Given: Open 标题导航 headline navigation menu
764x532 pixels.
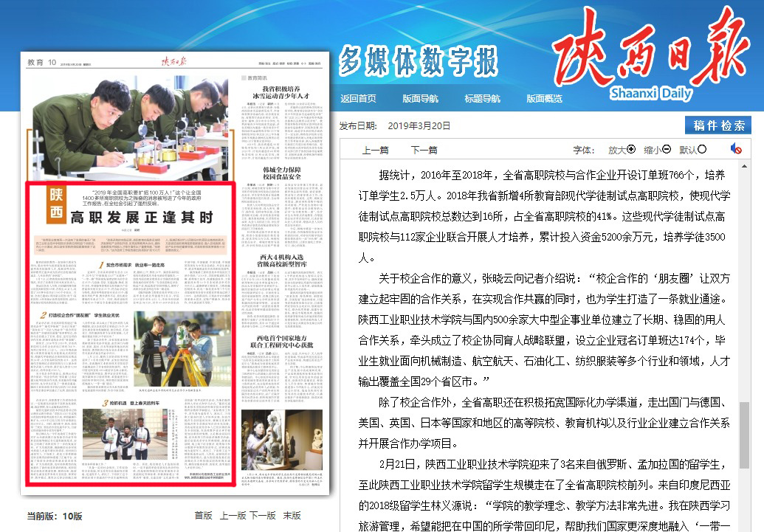Looking at the screenshot, I should pyautogui.click(x=482, y=99).
